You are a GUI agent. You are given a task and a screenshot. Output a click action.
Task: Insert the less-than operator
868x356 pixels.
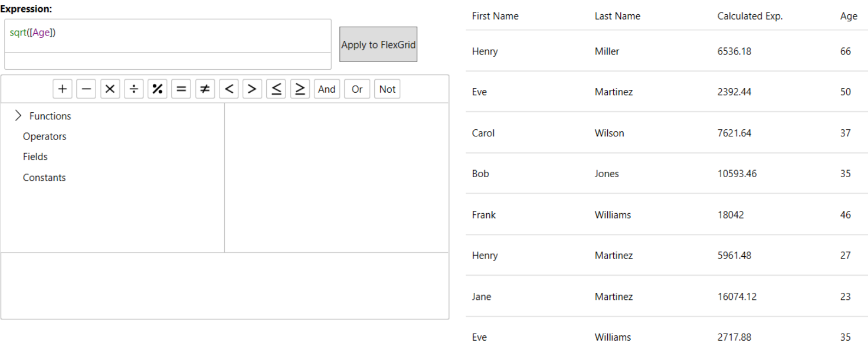[x=229, y=89]
